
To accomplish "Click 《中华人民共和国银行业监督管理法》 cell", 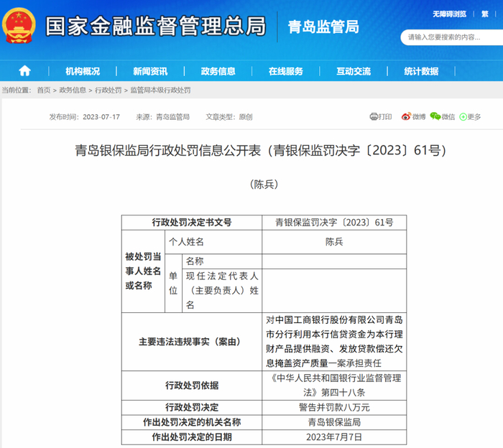I will coord(334,386).
